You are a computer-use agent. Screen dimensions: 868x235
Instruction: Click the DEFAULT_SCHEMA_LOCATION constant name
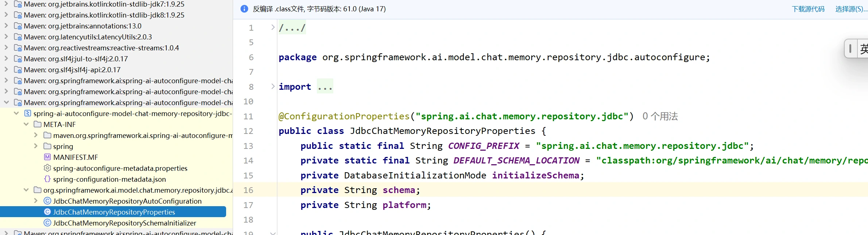[516, 161]
